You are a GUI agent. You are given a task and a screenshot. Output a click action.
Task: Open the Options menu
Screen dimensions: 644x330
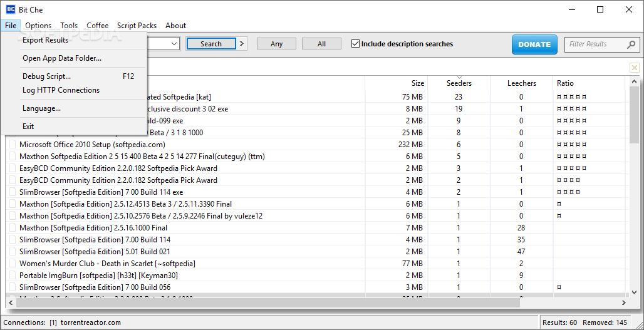(38, 26)
